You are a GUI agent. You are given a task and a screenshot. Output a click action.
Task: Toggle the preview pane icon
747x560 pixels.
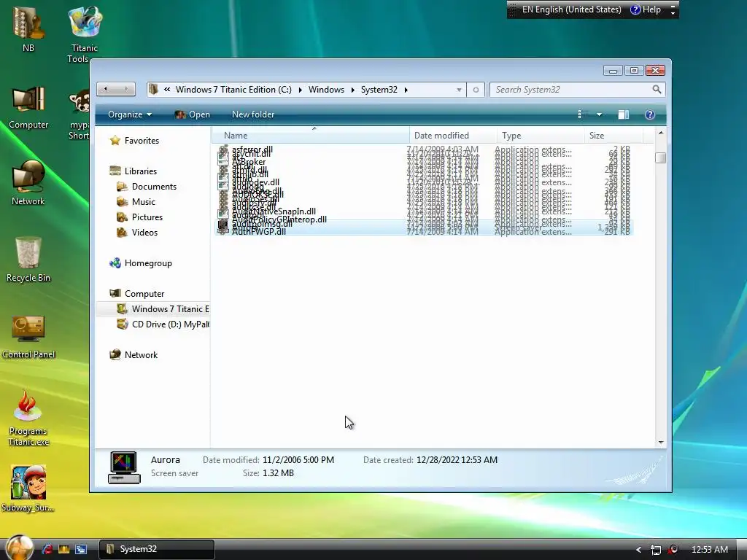pos(623,114)
